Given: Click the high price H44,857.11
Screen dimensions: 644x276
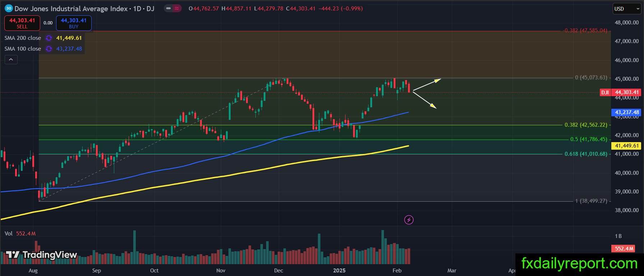Looking at the screenshot, I should pyautogui.click(x=236, y=8).
